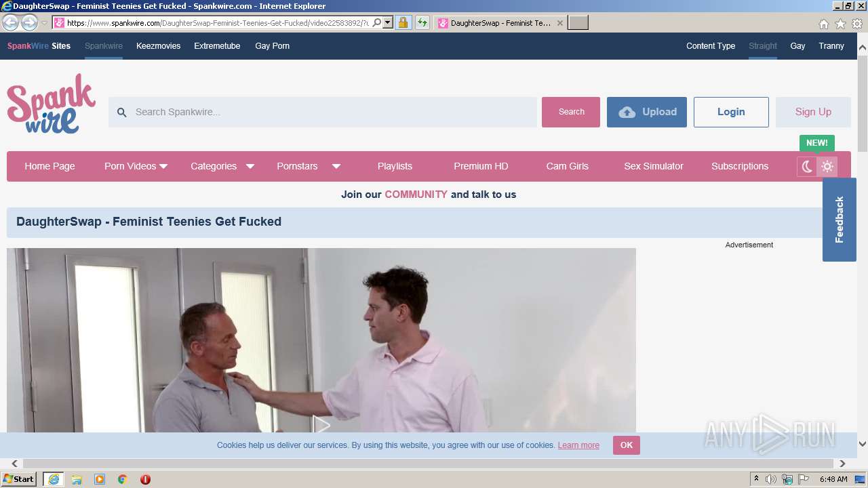Screen dimensions: 868x488
Task: Expand the Porn Videos dropdown arrow
Action: 163,167
